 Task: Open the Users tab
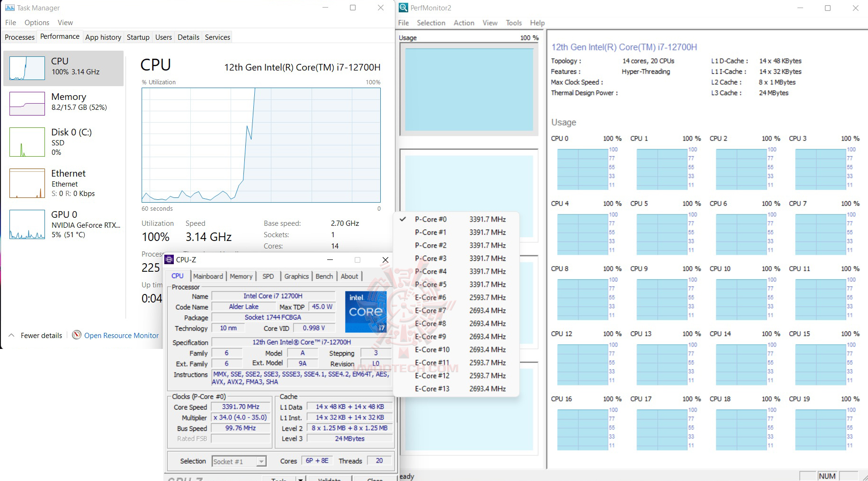[x=164, y=37]
